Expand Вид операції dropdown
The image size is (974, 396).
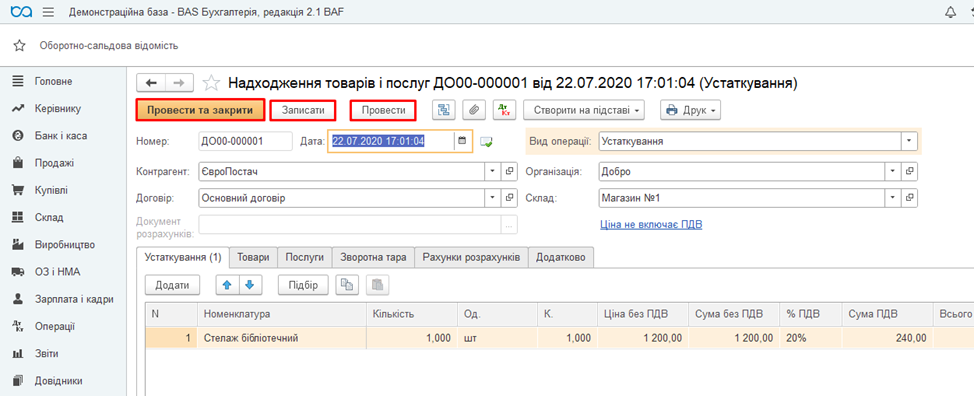(909, 141)
